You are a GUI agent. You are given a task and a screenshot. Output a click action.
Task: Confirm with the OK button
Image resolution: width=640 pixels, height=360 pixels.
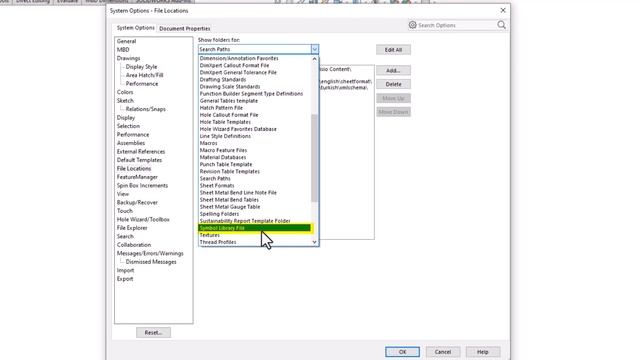(x=402, y=352)
